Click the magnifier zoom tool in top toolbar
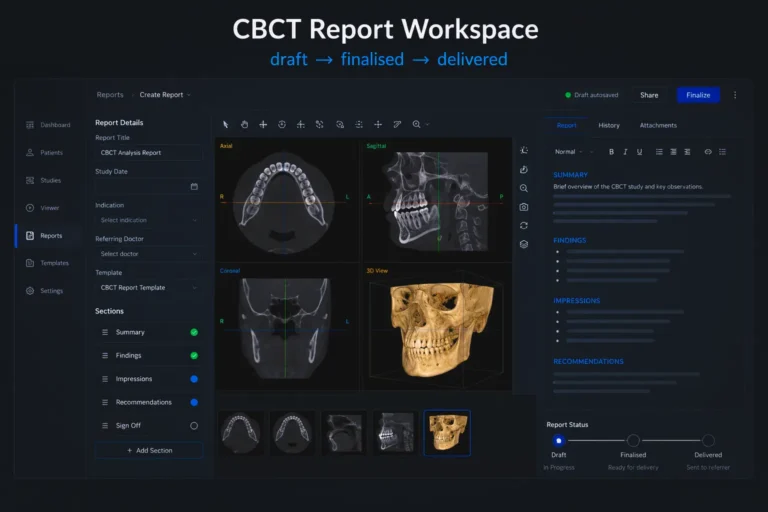Screen dimensions: 768x512 coord(416,124)
